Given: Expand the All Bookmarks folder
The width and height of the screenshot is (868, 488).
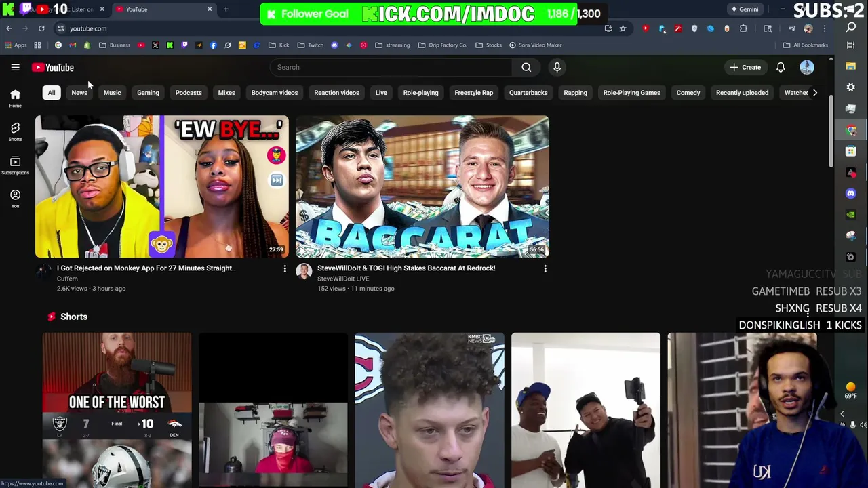Looking at the screenshot, I should pyautogui.click(x=806, y=45).
